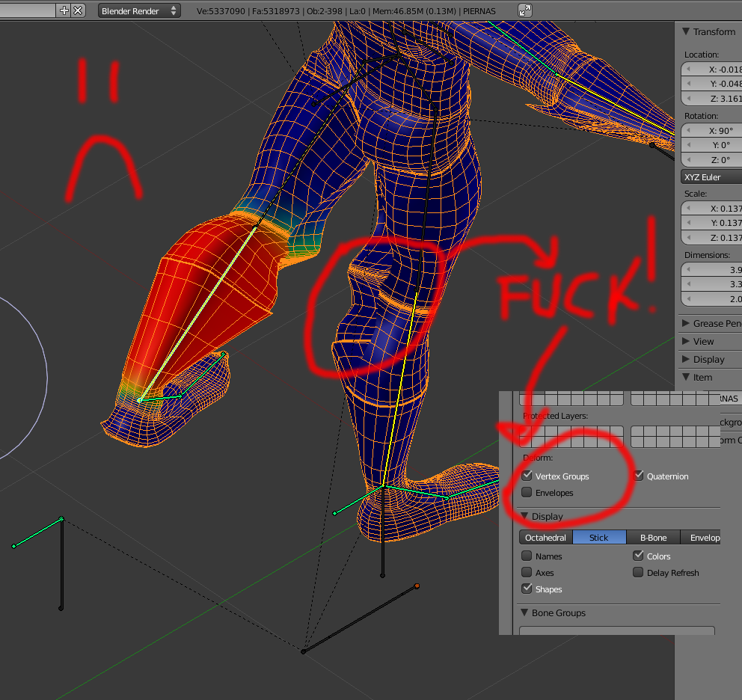Viewport: 742px width, 700px height.
Task: Click the Location Z value field
Action: [711, 99]
